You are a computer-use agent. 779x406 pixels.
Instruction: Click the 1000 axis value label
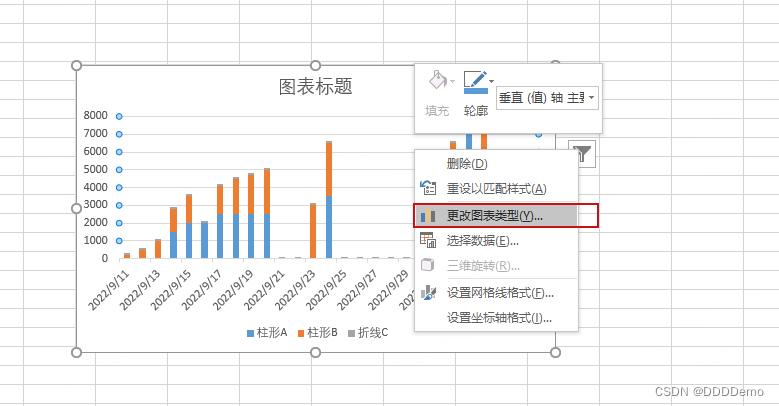[x=95, y=240]
